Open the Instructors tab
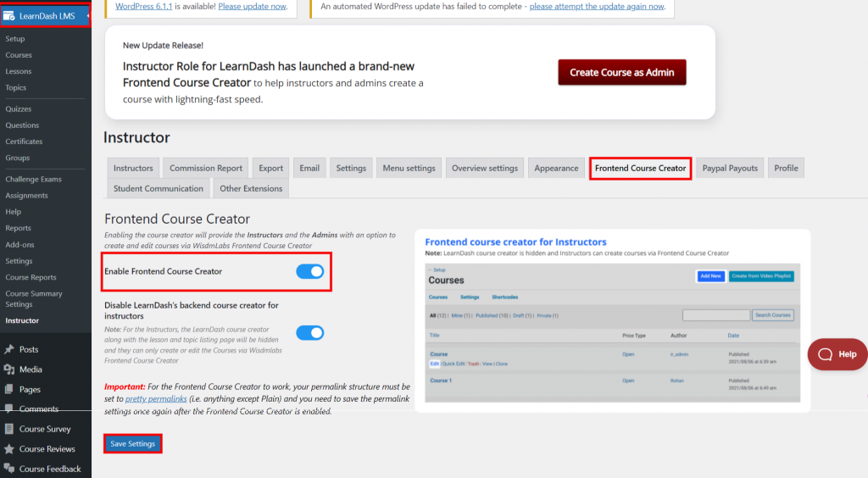This screenshot has width=868, height=478. (x=133, y=168)
